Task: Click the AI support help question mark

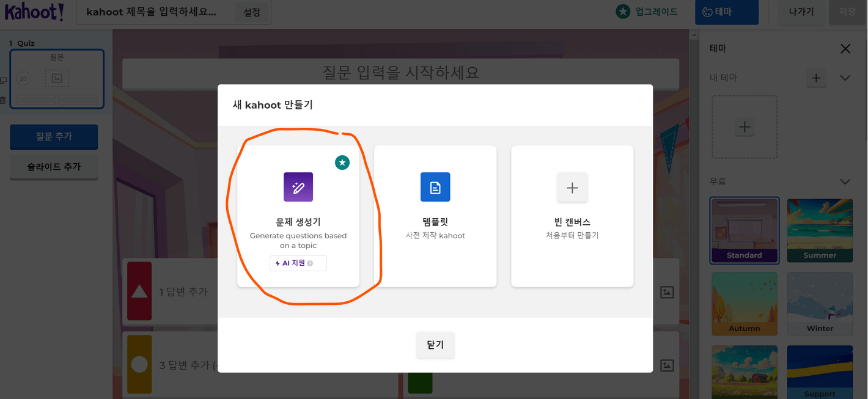Action: (x=311, y=263)
